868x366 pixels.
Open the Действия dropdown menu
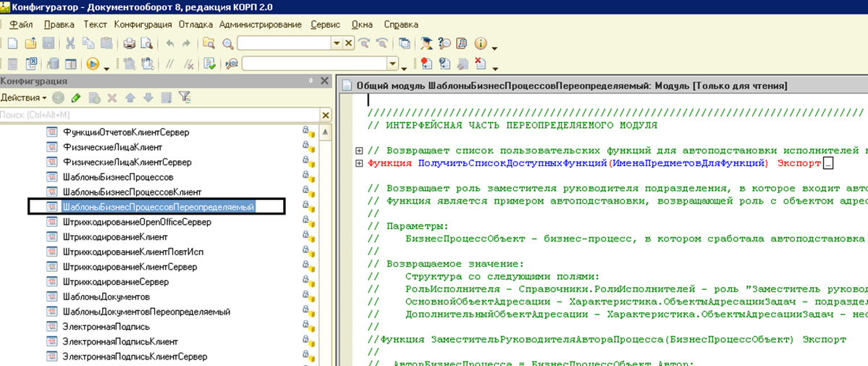click(24, 98)
